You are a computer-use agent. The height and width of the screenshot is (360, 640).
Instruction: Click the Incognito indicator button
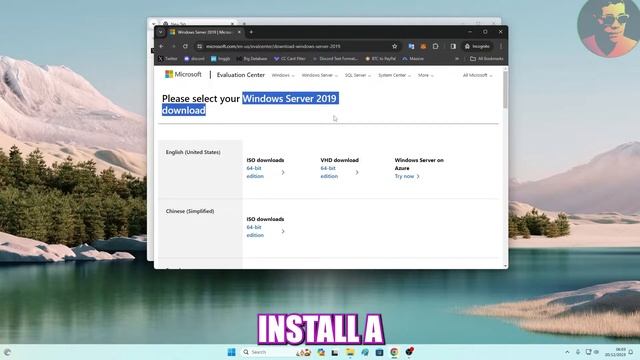(x=477, y=47)
